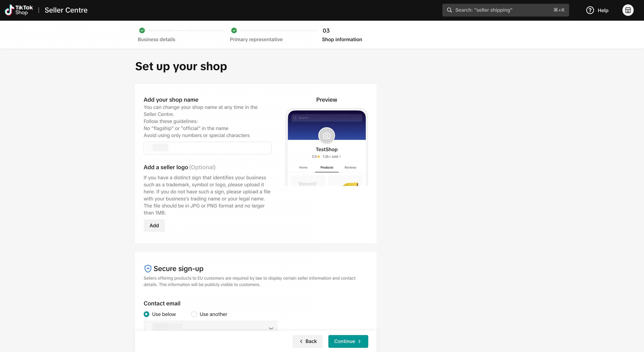Switch to Reviews tab in preview
Screen dimensions: 644x352
pos(350,167)
